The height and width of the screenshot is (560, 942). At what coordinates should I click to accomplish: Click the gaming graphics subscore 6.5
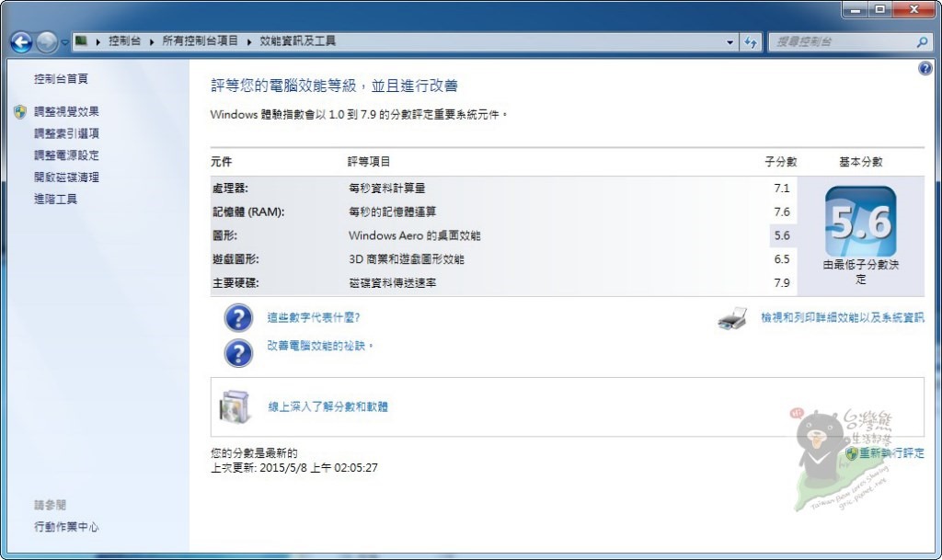[782, 259]
